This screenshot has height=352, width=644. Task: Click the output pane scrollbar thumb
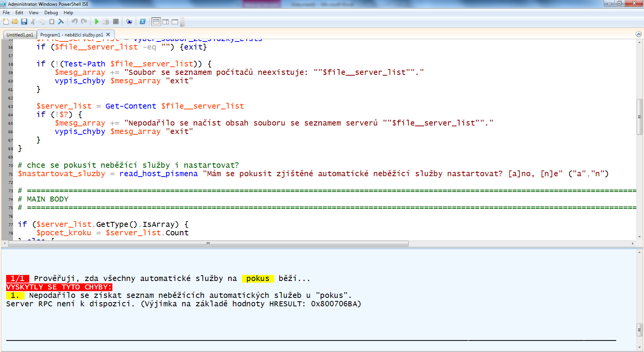639,330
